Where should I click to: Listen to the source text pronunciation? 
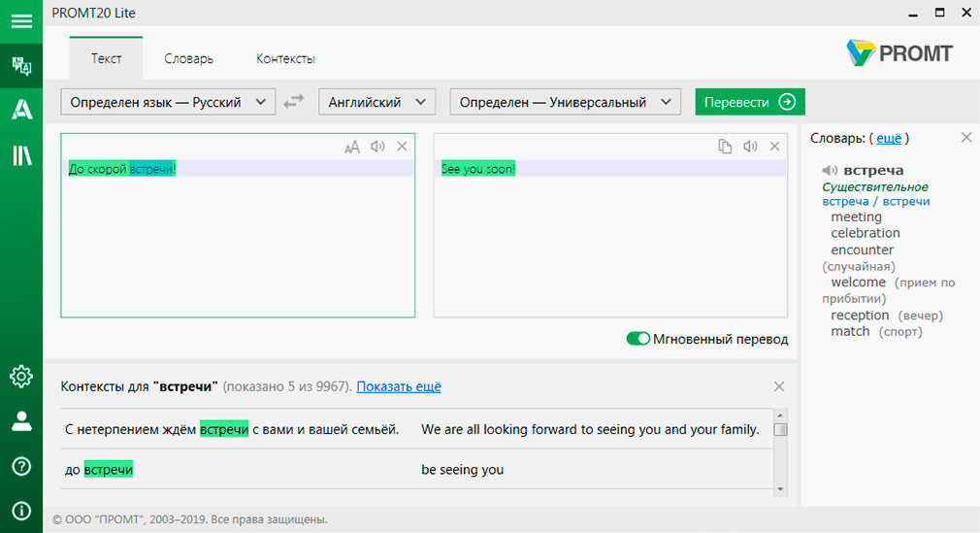pyautogui.click(x=377, y=147)
